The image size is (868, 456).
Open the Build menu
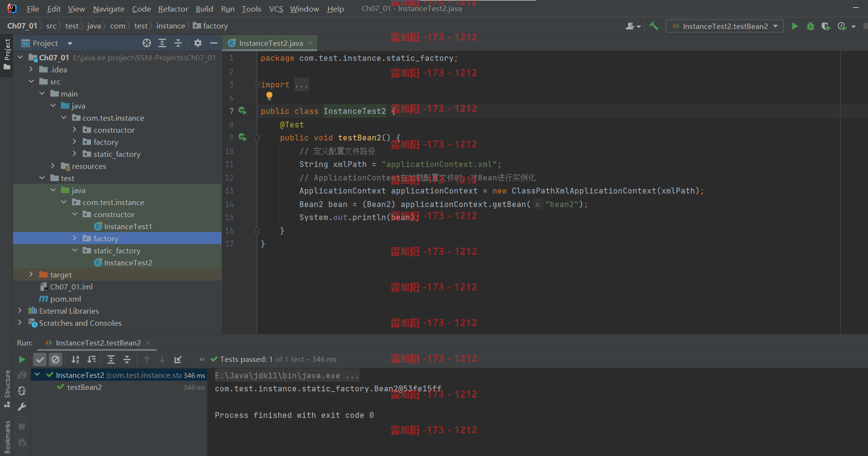tap(204, 9)
